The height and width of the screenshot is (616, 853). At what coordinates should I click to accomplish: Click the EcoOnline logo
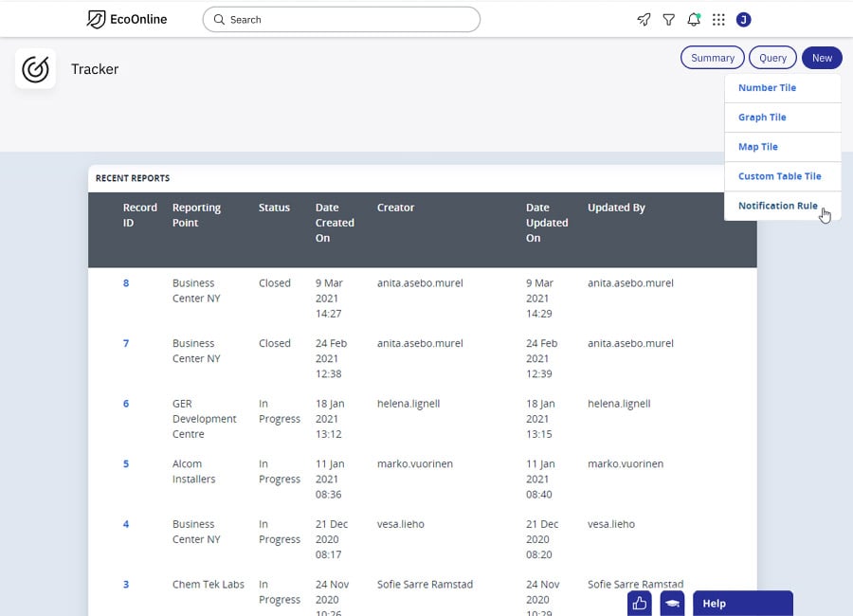[x=126, y=19]
